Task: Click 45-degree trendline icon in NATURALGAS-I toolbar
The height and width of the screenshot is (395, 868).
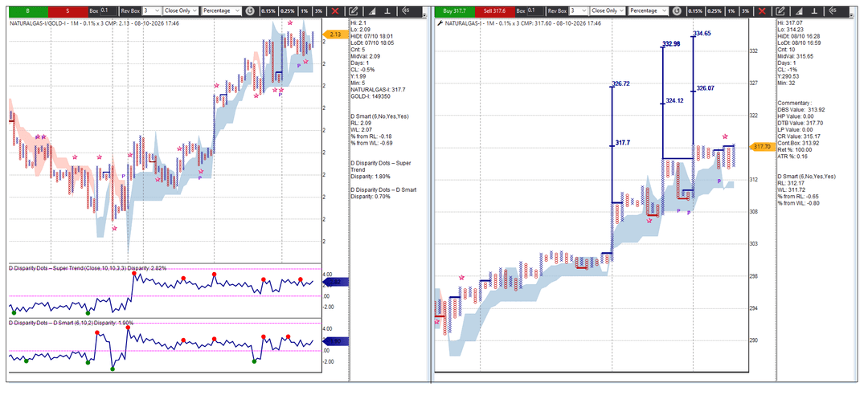Action: [833, 10]
